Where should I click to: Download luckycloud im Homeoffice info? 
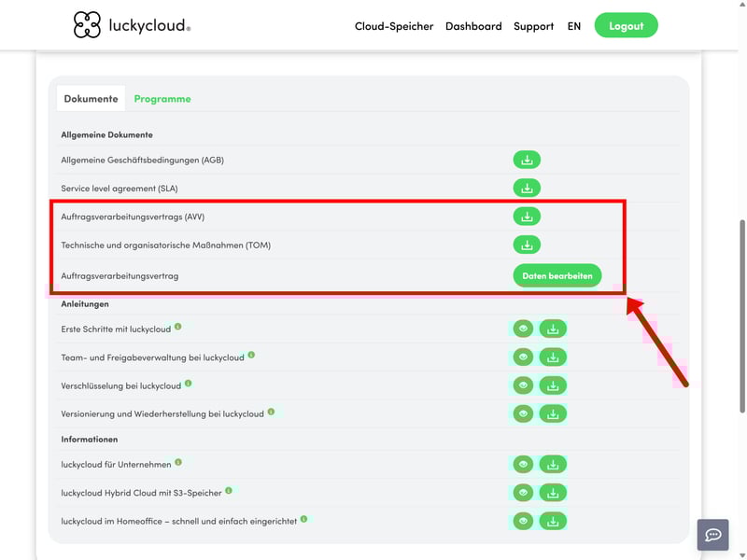(553, 521)
